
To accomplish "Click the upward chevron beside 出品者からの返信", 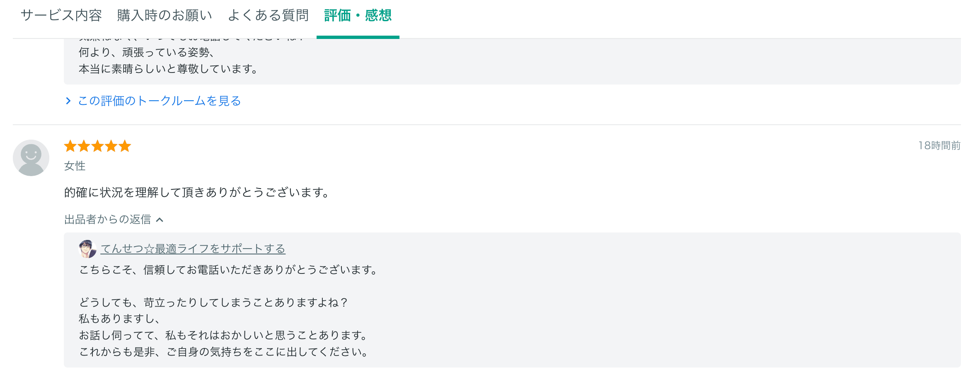I will click(160, 220).
